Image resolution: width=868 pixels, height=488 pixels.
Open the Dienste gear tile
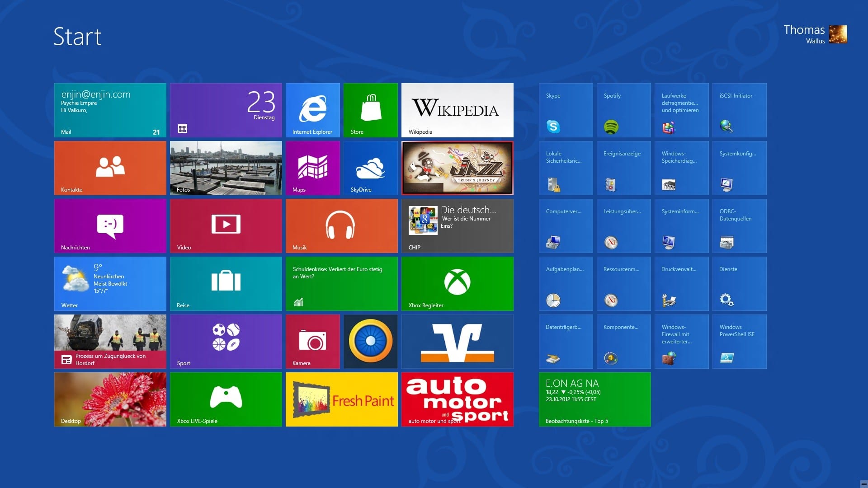[739, 283]
